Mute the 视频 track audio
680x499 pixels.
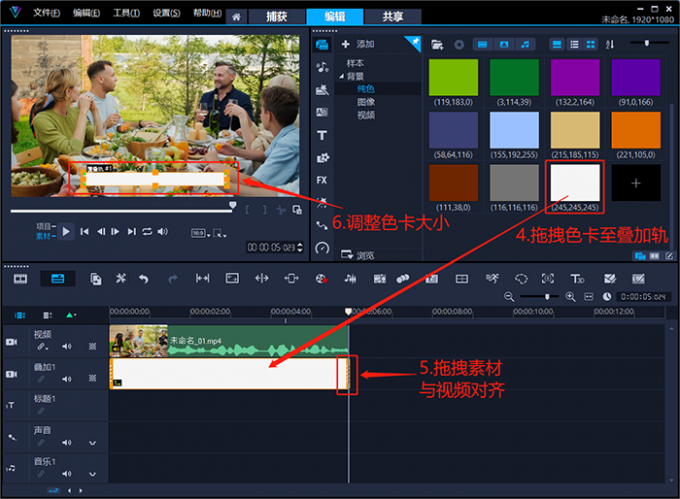pos(66,346)
